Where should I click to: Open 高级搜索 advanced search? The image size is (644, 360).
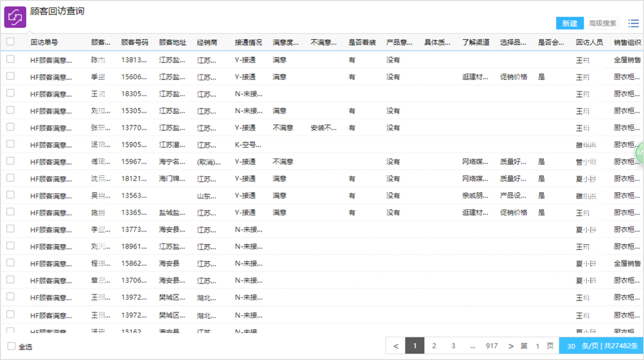tap(602, 23)
